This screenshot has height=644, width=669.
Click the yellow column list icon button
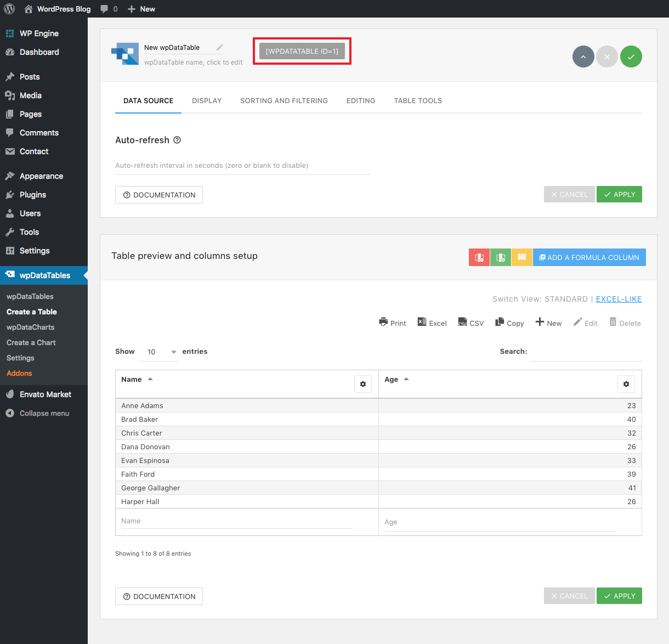(522, 257)
